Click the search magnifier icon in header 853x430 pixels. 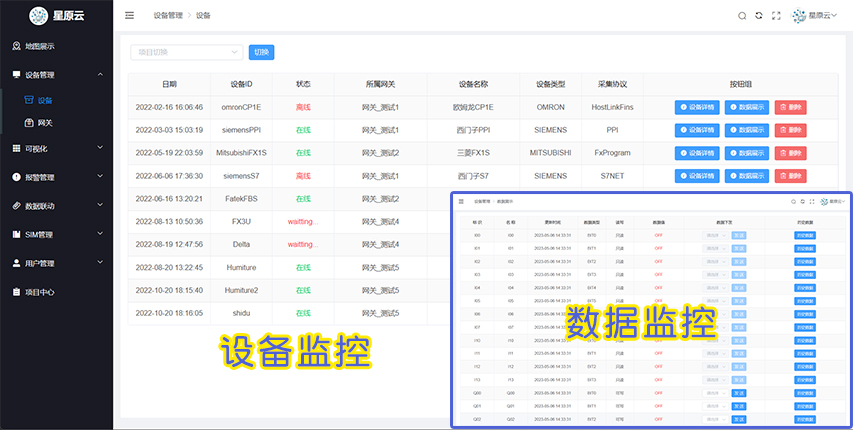click(x=742, y=16)
